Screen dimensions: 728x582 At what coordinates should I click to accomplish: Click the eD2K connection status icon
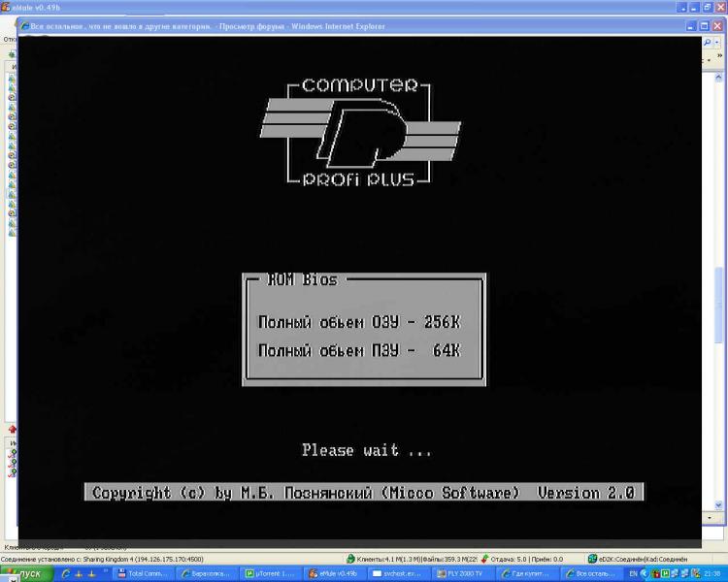(x=592, y=559)
